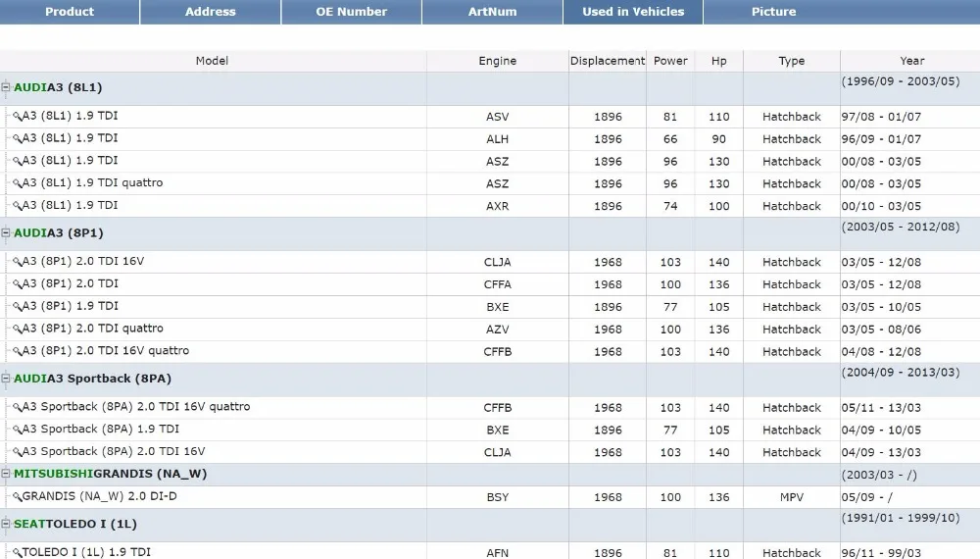Click year range '(2003/03 - /)'
This screenshot has width=980, height=559.
point(879,476)
